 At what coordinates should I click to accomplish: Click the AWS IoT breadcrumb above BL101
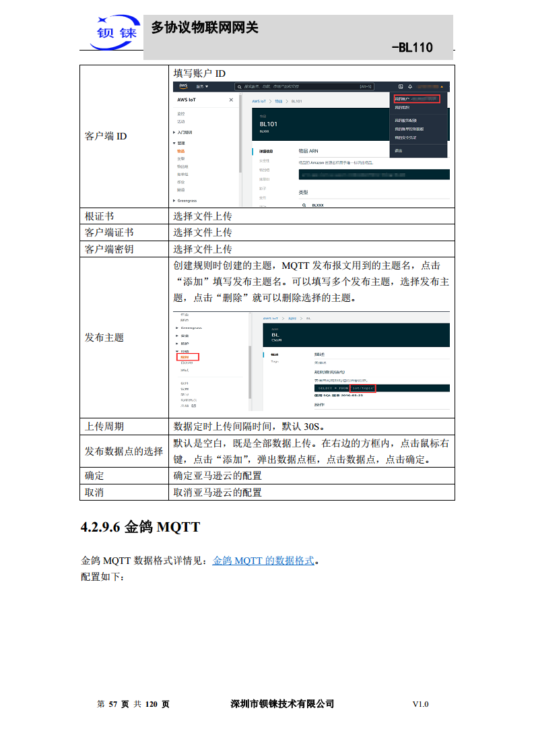point(259,101)
